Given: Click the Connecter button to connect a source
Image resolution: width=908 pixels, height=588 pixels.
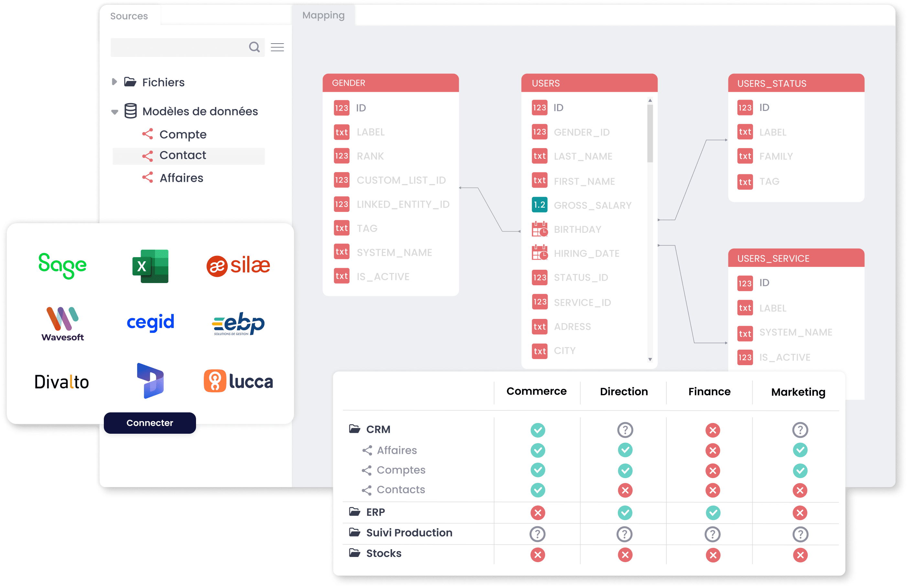Looking at the screenshot, I should [149, 423].
